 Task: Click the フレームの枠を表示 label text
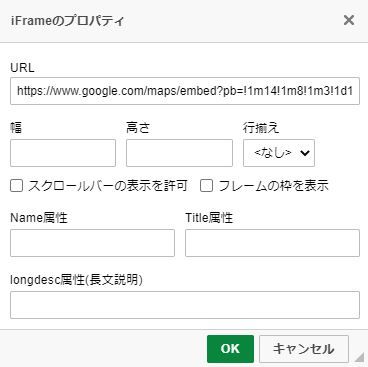click(273, 186)
